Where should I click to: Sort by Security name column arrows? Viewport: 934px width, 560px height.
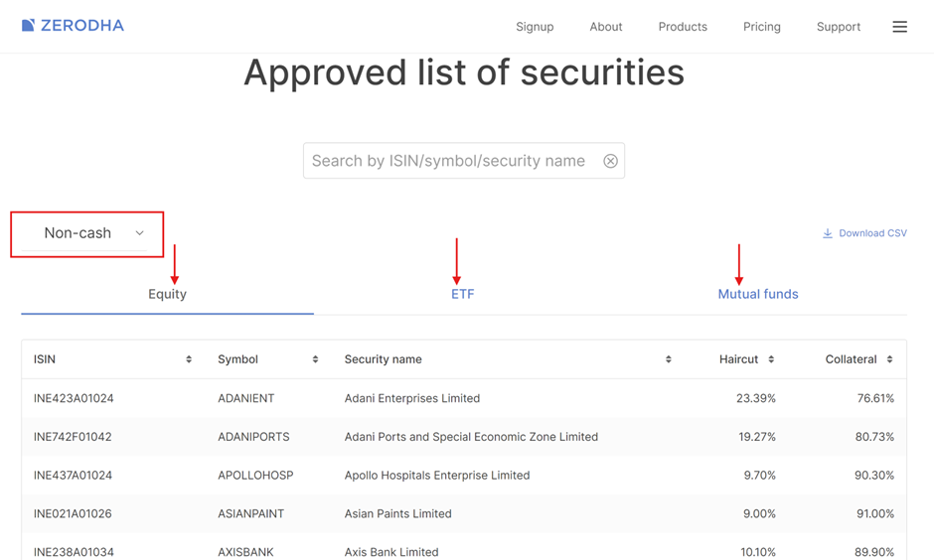669,359
